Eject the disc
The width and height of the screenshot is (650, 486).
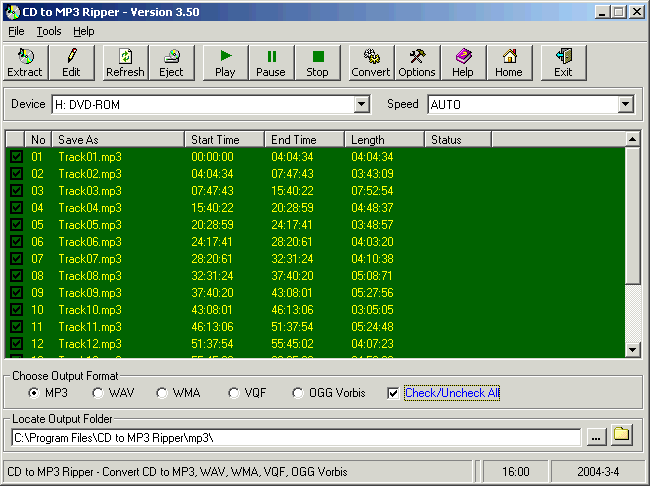click(171, 63)
